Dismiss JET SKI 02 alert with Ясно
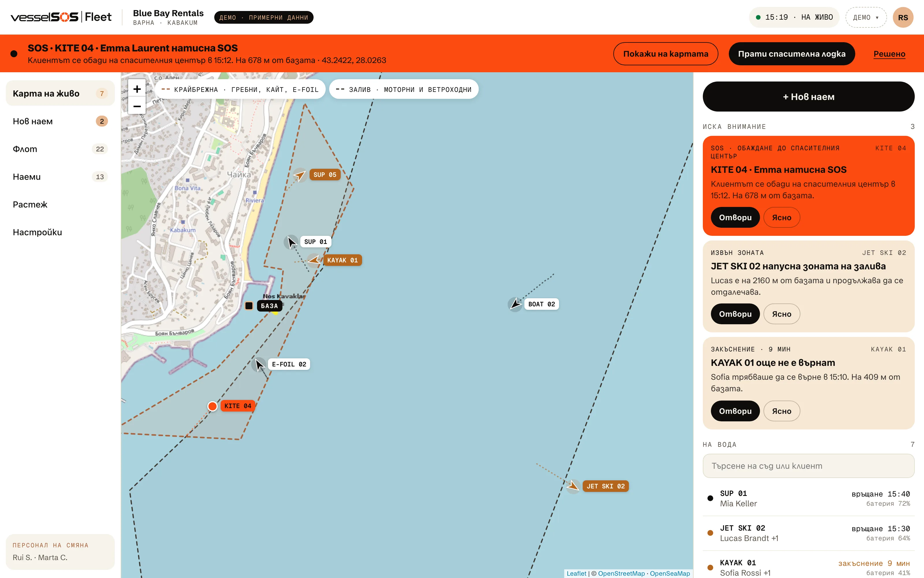 click(782, 314)
